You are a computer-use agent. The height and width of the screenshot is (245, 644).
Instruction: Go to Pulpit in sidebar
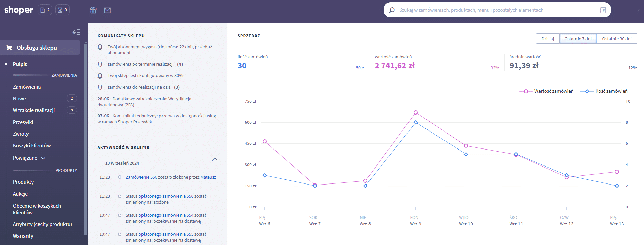point(20,64)
